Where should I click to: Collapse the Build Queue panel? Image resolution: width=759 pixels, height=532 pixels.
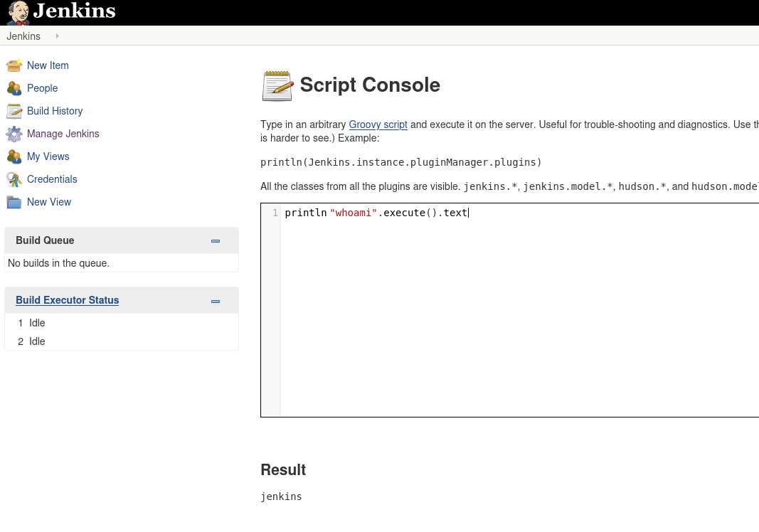216,240
